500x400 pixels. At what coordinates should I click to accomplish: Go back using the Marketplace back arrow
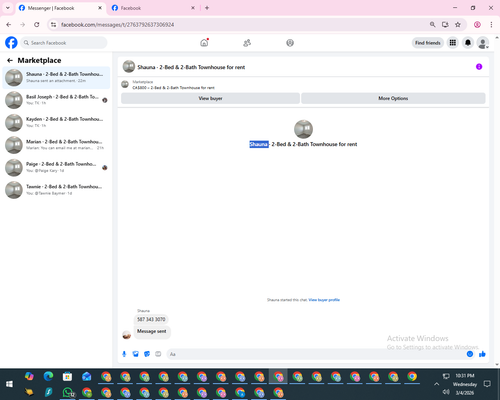pyautogui.click(x=10, y=60)
